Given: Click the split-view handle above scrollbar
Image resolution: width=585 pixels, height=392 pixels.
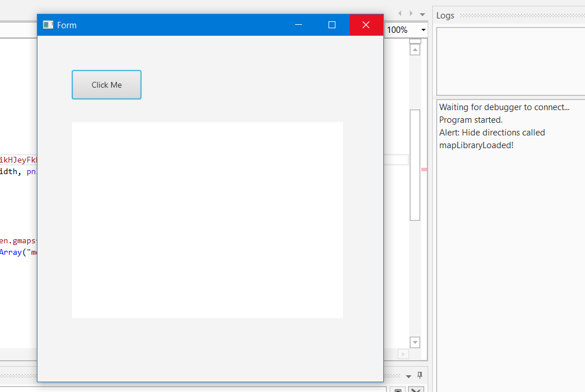Looking at the screenshot, I should click(415, 41).
